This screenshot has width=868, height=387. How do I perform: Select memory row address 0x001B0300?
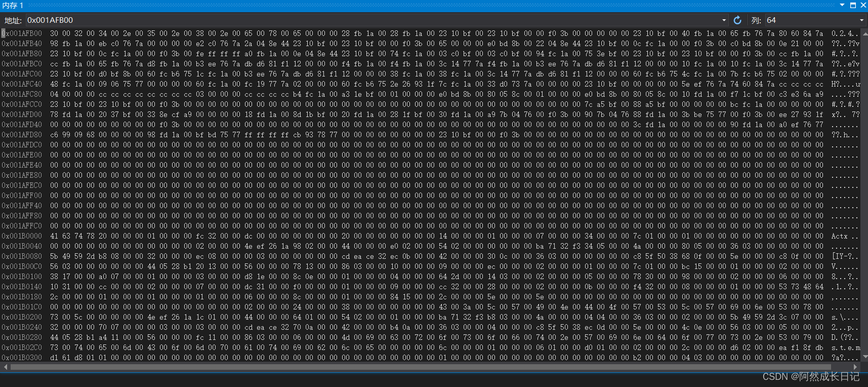[x=22, y=358]
